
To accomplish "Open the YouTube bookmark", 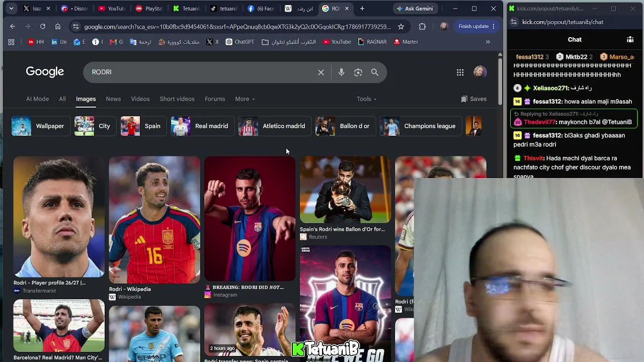I will point(337,42).
